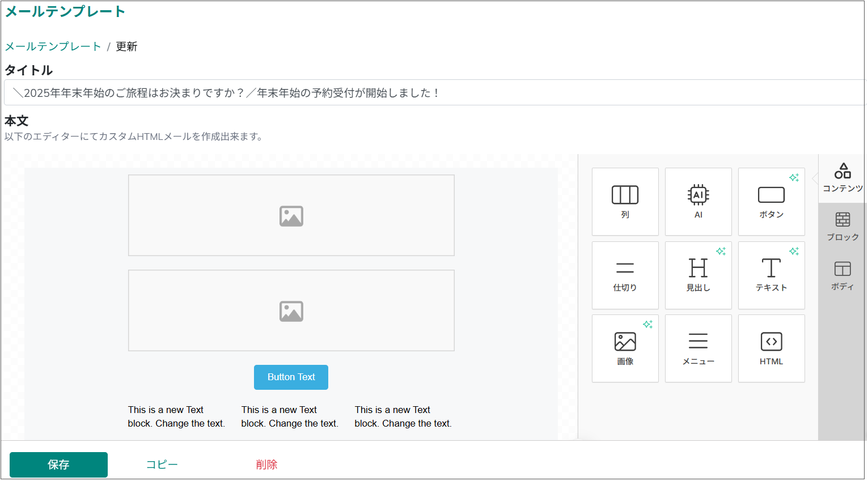Click the 本文 description text about HTML mail
The image size is (868, 481).
134,137
